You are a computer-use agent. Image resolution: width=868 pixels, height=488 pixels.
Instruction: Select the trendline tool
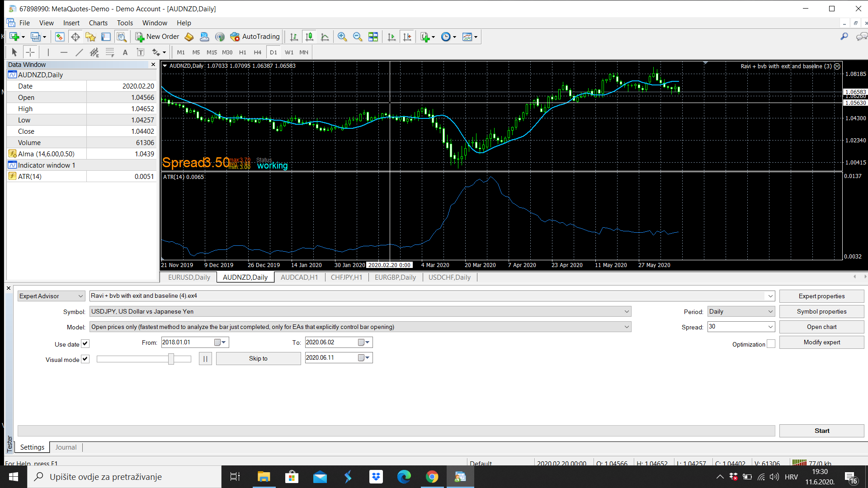click(x=79, y=52)
